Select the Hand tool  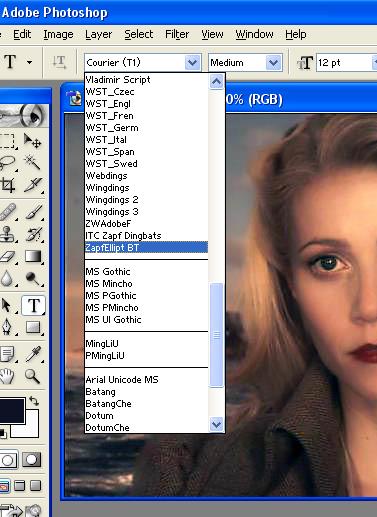7,376
